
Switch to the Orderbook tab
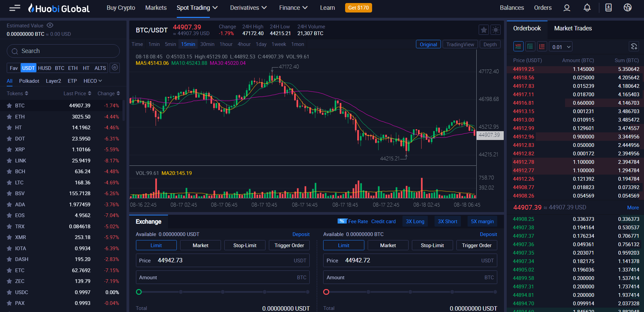527,28
